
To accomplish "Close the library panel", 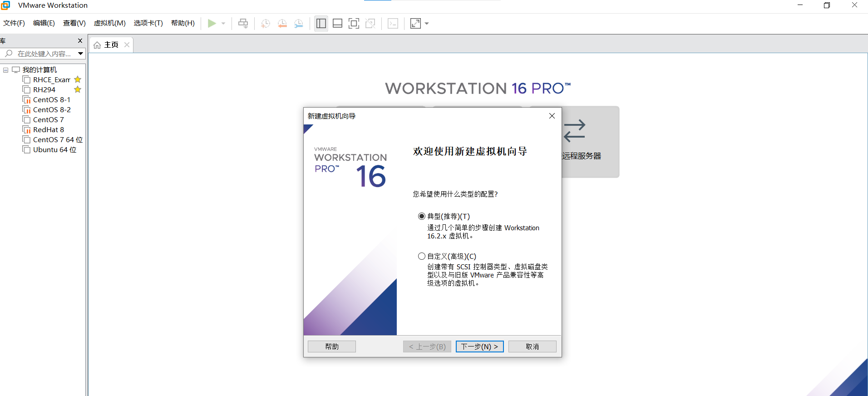I will [80, 41].
